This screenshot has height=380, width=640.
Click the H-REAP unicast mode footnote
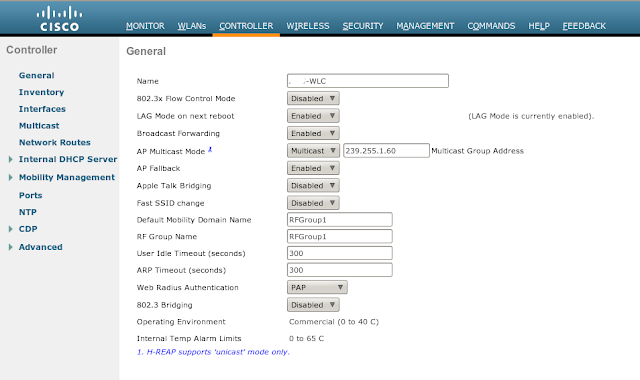tap(213, 352)
